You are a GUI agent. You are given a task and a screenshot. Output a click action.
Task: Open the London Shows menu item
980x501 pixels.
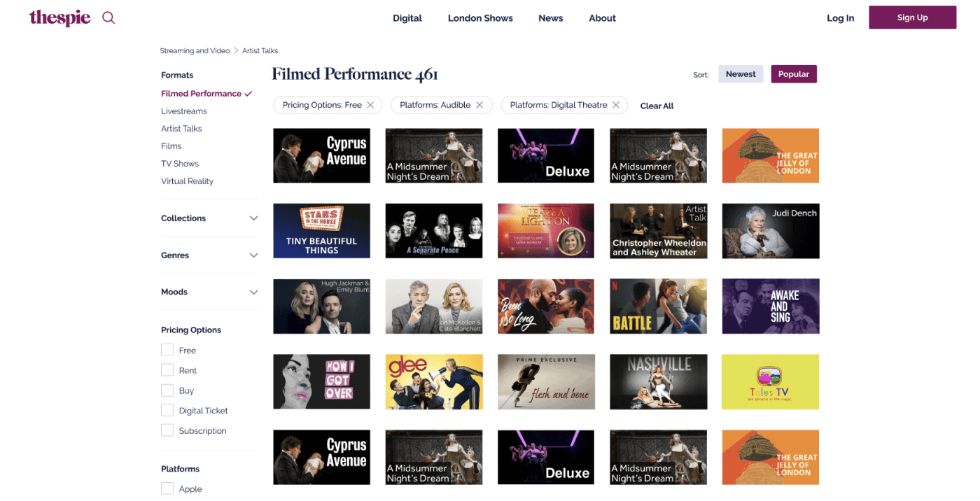pos(480,18)
